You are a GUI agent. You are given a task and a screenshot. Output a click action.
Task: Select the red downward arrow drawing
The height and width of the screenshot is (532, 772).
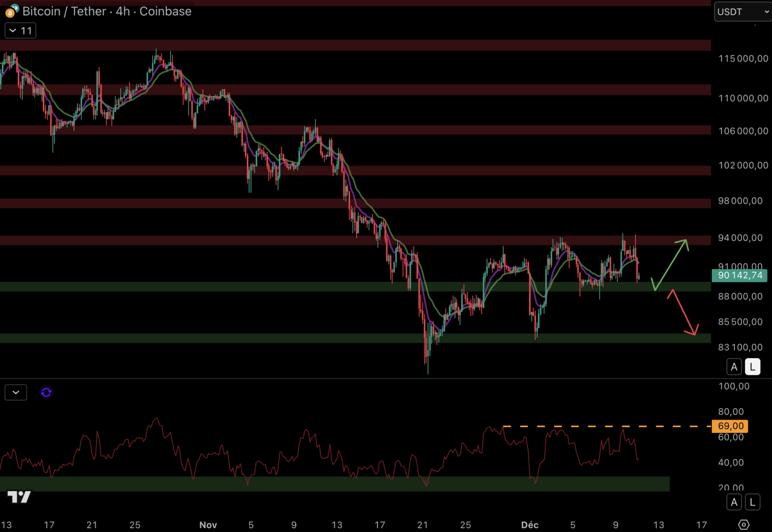tap(684, 314)
